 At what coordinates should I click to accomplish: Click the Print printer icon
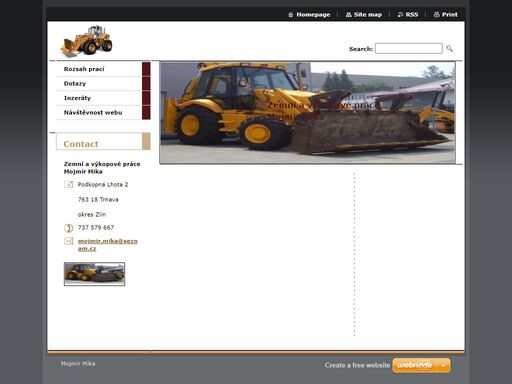pos(436,15)
